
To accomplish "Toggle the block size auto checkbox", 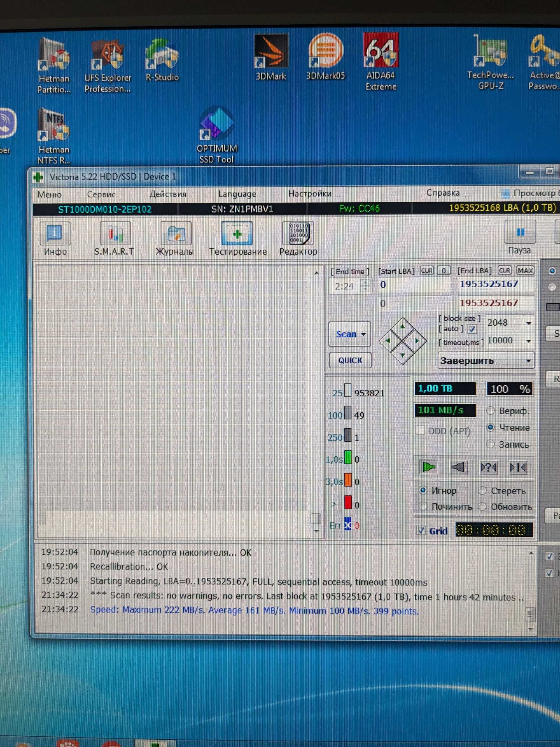I will (x=472, y=329).
